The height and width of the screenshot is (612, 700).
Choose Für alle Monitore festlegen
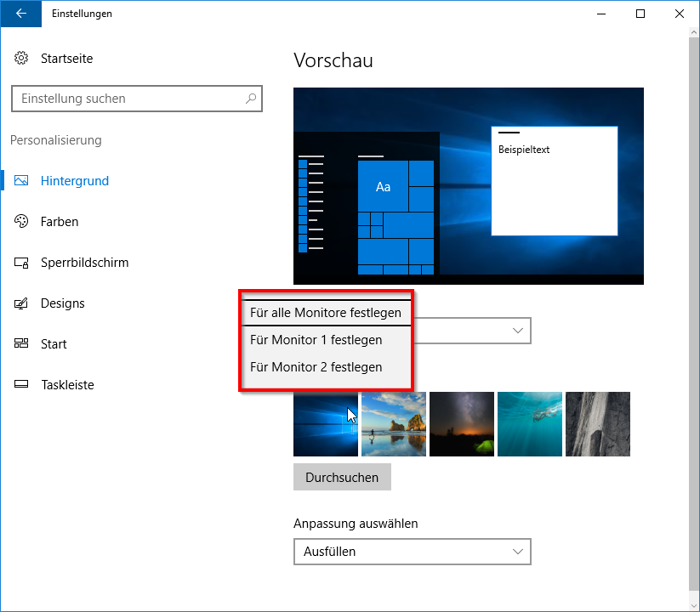click(x=326, y=313)
